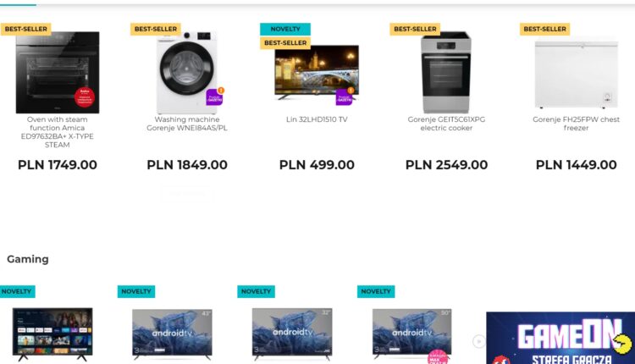The height and width of the screenshot is (364, 635).
Task: Click the carousel next arrow in Gaming
Action: (x=478, y=341)
